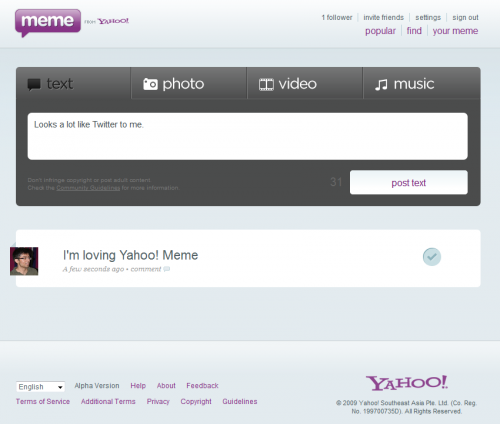
Task: Open Terms of Service link
Action: pyautogui.click(x=43, y=401)
